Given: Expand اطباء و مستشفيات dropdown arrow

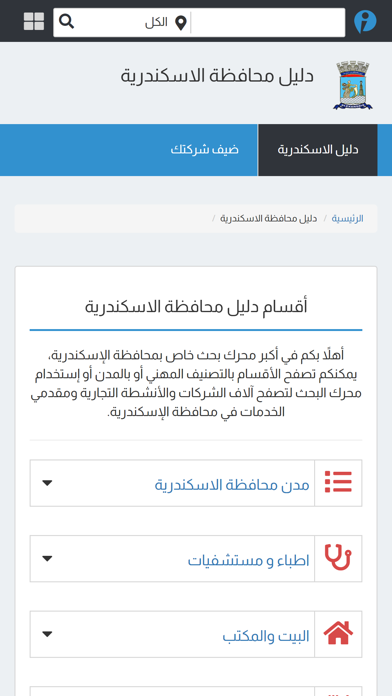Looking at the screenshot, I should 48,558.
